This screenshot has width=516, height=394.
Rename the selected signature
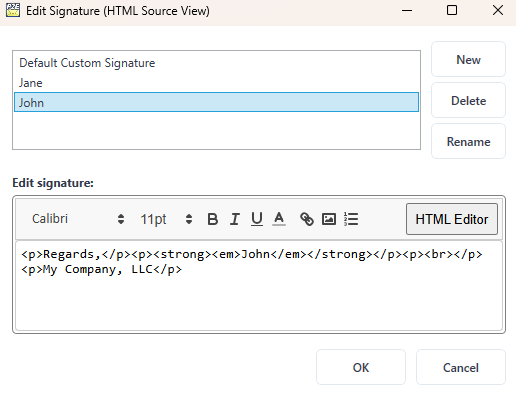[468, 141]
